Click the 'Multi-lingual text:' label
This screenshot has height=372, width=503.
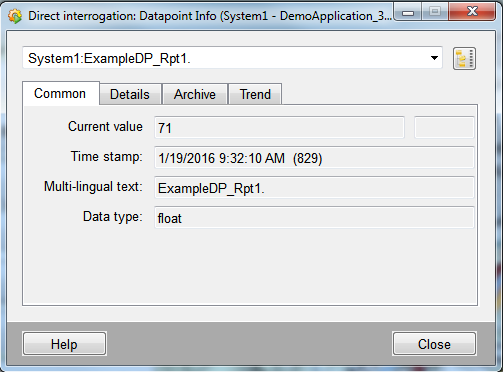click(93, 187)
